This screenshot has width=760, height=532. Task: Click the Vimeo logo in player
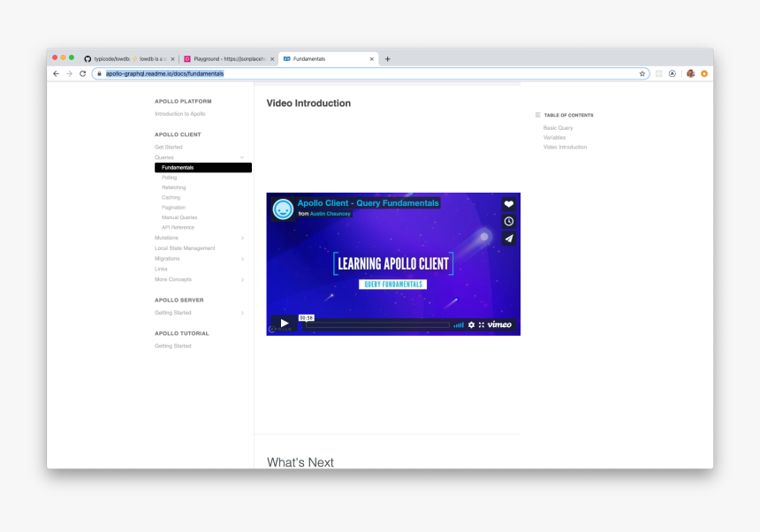pos(499,324)
